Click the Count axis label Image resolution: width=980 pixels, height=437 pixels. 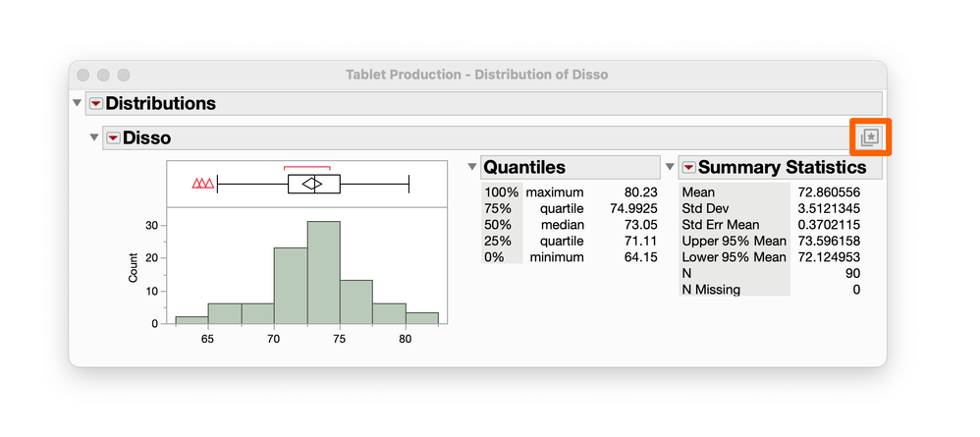pos(134,269)
